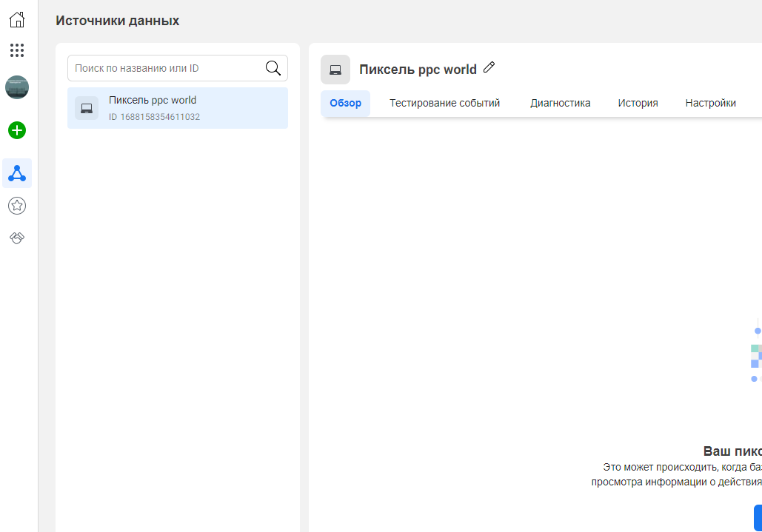Focus the Поиск по названию или ID field
Image resolution: width=762 pixels, height=532 pixels.
tap(167, 68)
